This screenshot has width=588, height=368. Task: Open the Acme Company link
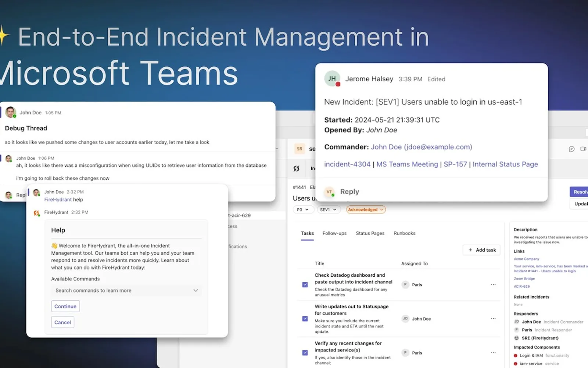coord(526,259)
